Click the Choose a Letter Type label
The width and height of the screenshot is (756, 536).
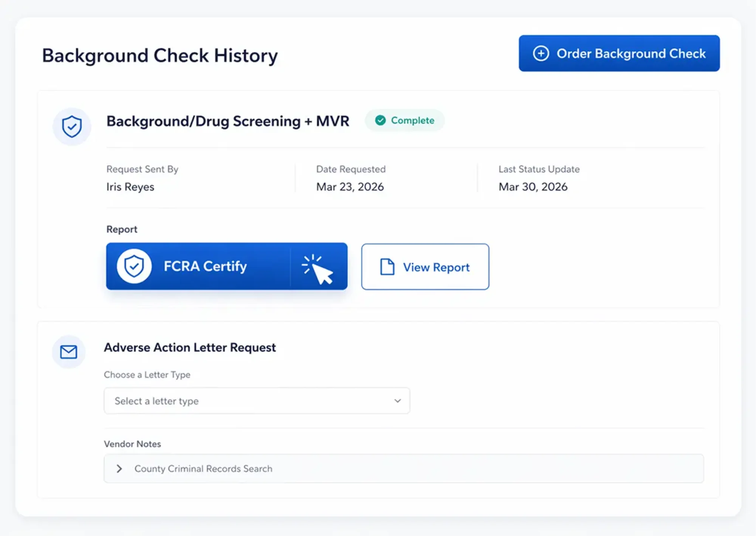click(147, 375)
